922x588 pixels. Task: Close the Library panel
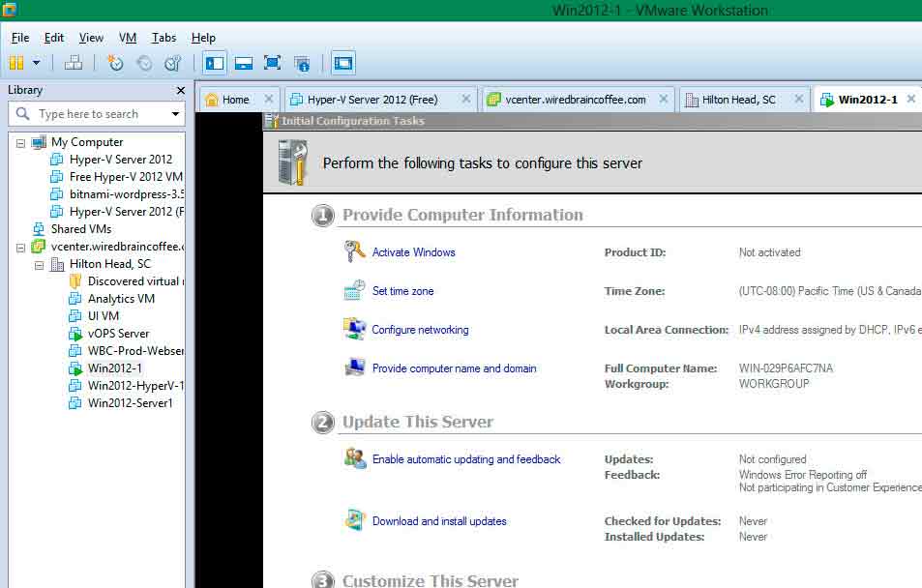(181, 91)
